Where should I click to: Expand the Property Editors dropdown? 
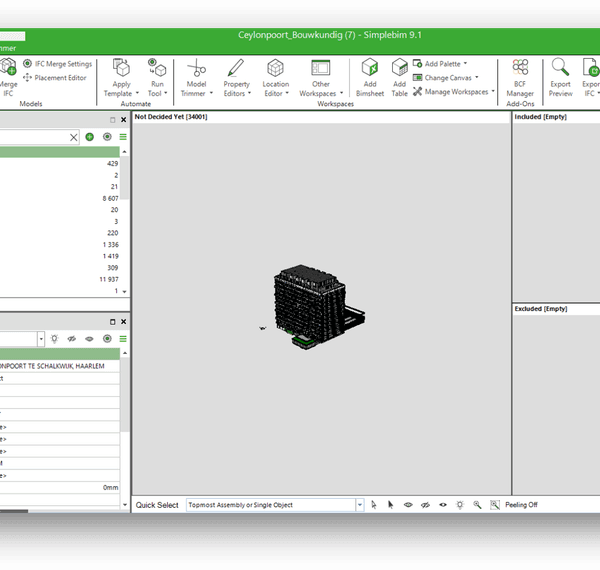click(237, 94)
